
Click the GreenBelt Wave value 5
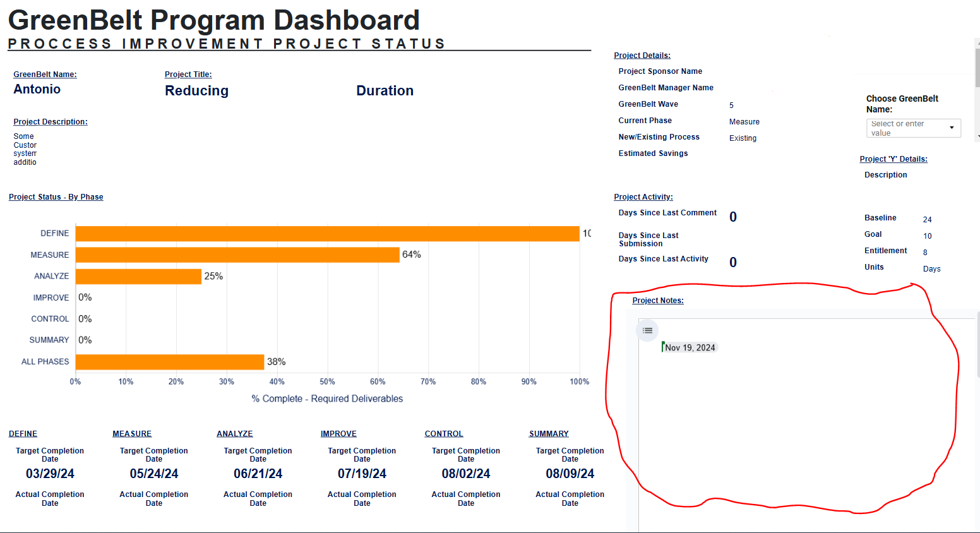[x=731, y=105]
